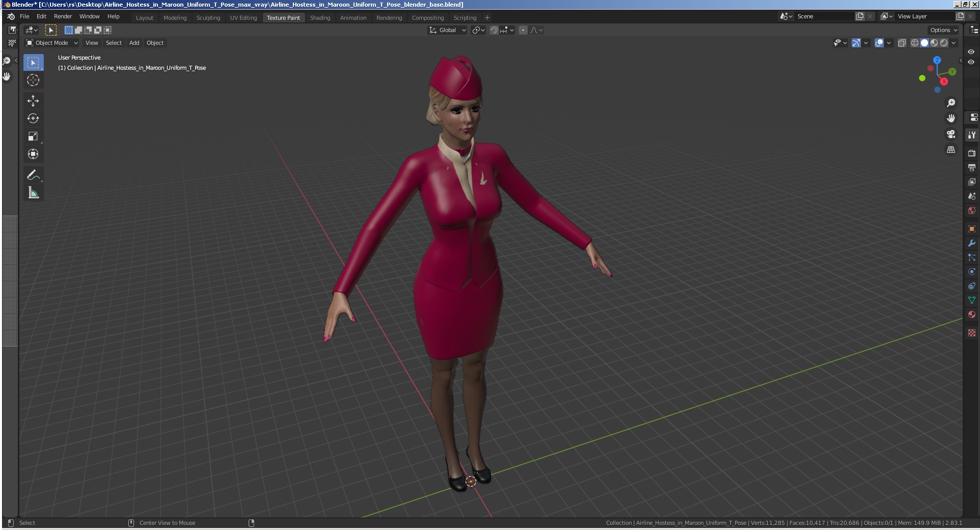
Task: Toggle Show Overlays button
Action: point(879,43)
